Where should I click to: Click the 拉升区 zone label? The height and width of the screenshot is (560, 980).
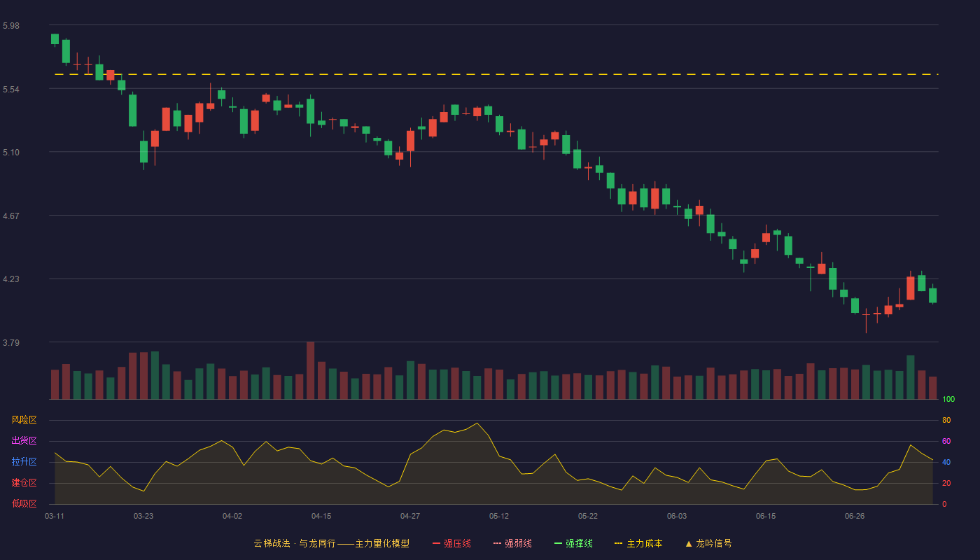24,462
